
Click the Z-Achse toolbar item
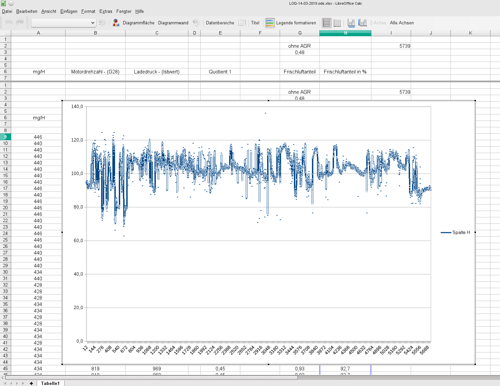point(378,23)
